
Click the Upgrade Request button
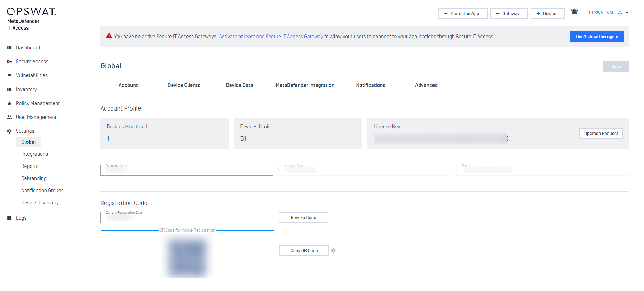(601, 134)
